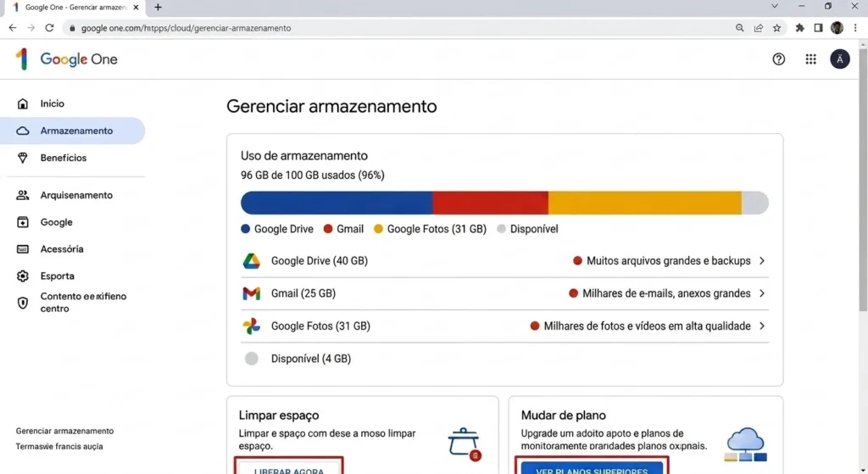Viewport: 868px width, 474px height.
Task: Expand the Google Drive row chevron
Action: pyautogui.click(x=762, y=261)
